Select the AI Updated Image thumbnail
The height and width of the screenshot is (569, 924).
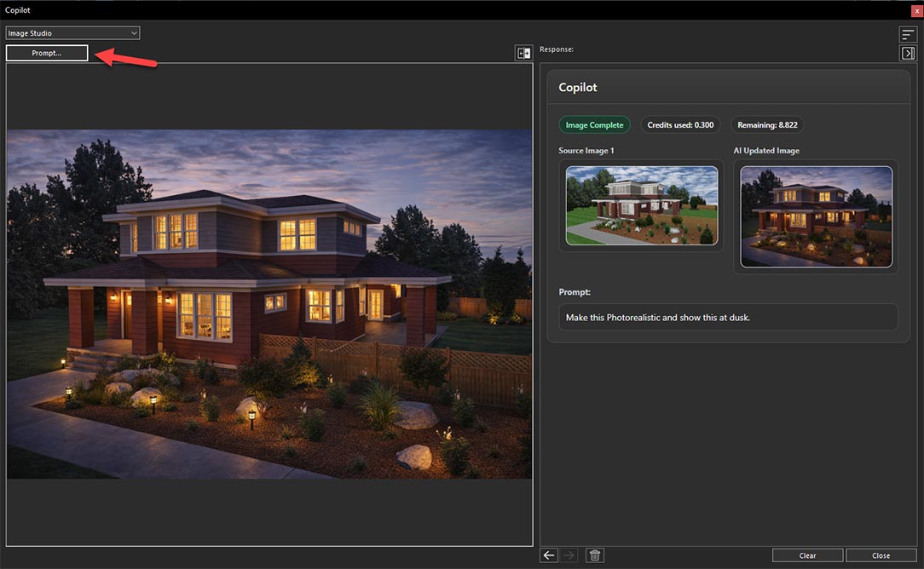[816, 216]
